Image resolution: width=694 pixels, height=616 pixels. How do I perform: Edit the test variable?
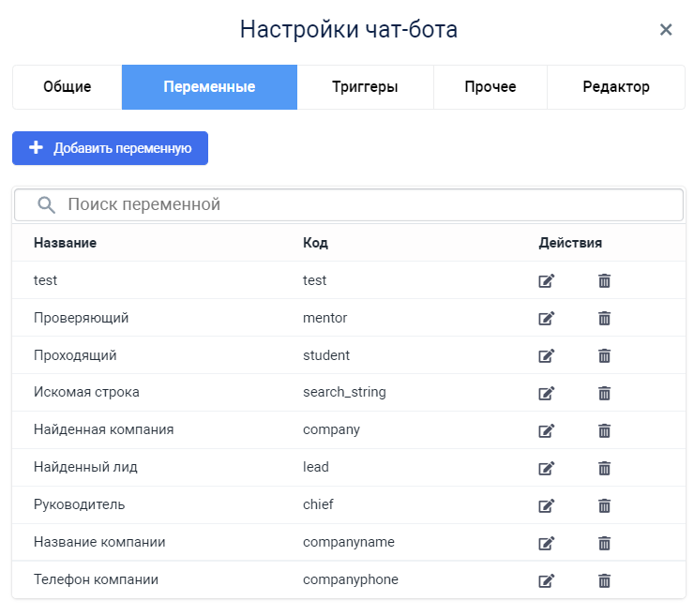tap(547, 280)
